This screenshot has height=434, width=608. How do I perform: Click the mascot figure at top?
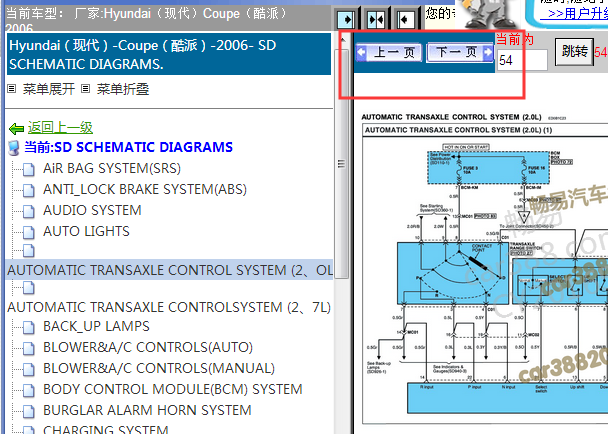tap(491, 14)
